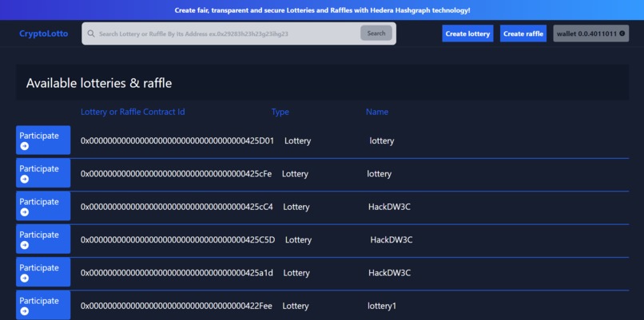Click HackDW3C name in 425cC4 row

click(x=389, y=207)
